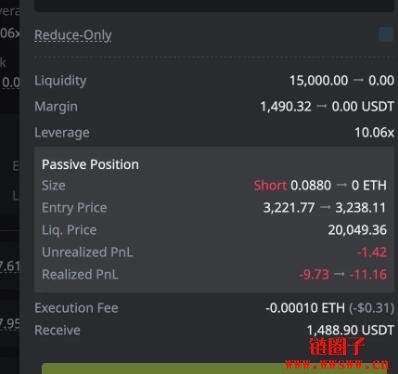Screen dimensions: 398x374
Task: Click the Execution Fee label
Action: pos(76,308)
